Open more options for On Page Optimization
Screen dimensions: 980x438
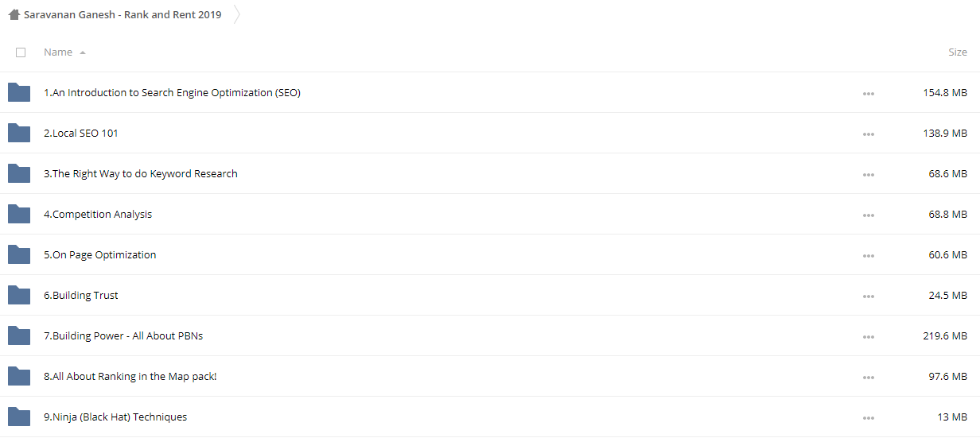[868, 256]
